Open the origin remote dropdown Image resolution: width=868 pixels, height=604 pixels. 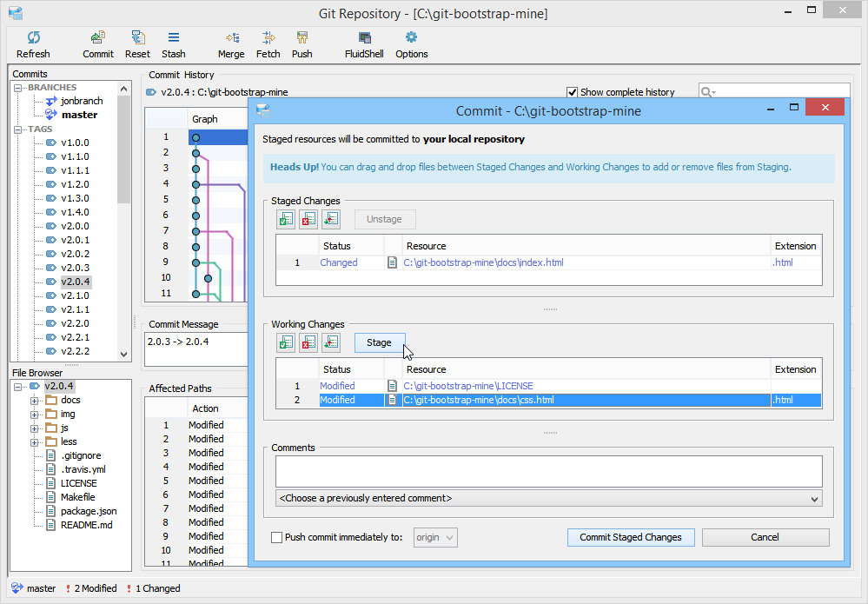[435, 537]
